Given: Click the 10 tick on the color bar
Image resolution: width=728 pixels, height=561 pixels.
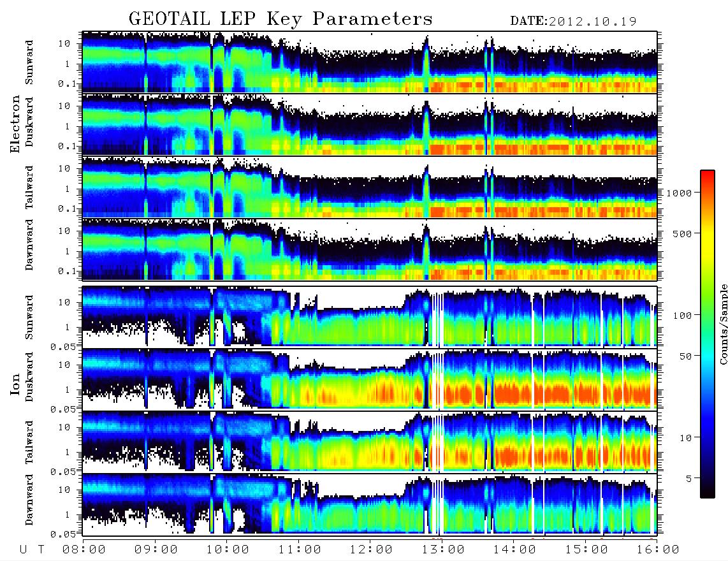Looking at the screenshot, I should point(685,438).
